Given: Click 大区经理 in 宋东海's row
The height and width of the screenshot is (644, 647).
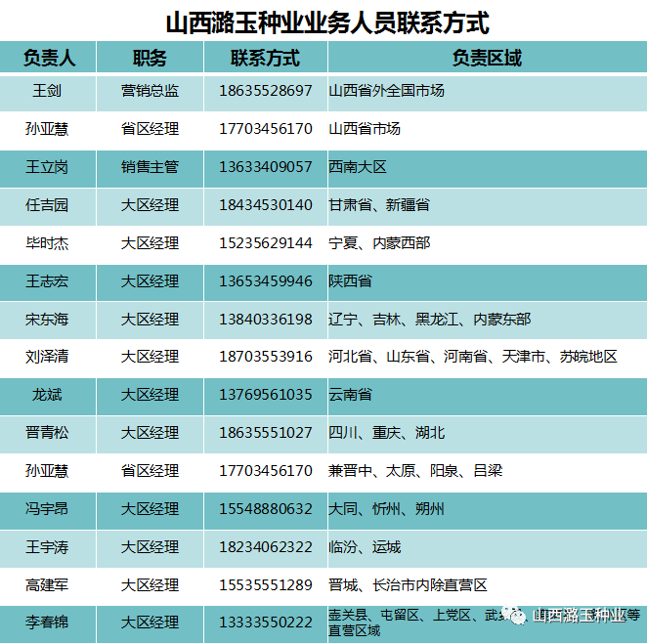Looking at the screenshot, I should coord(150,319).
